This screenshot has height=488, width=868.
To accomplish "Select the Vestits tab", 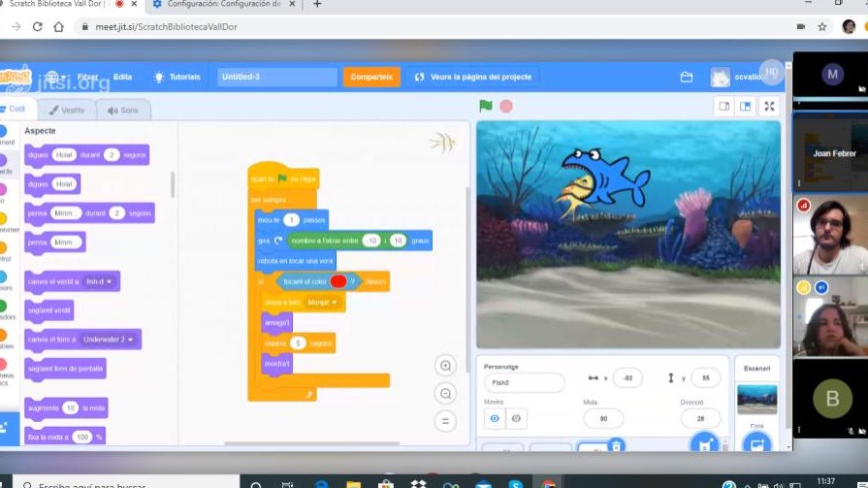I will point(66,111).
